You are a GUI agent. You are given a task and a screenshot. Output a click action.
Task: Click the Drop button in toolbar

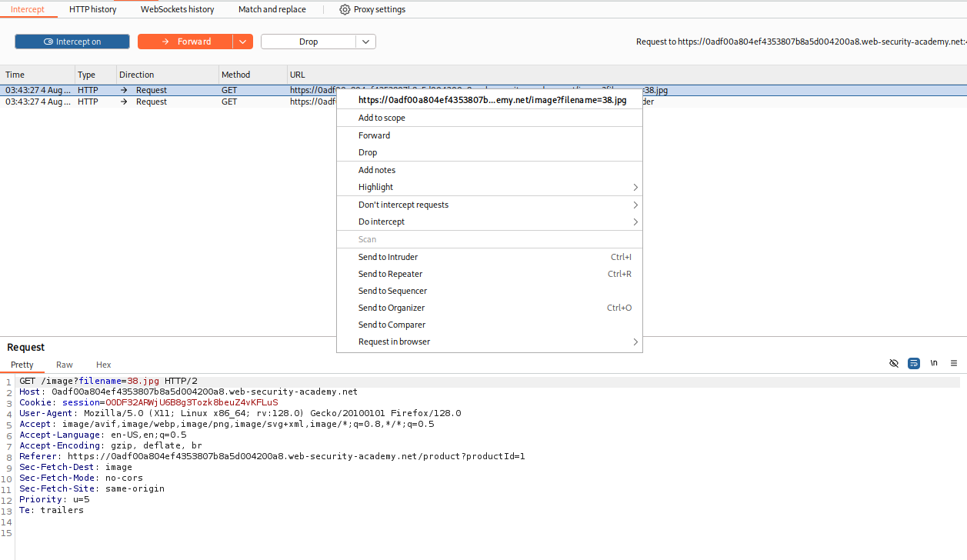click(x=308, y=42)
